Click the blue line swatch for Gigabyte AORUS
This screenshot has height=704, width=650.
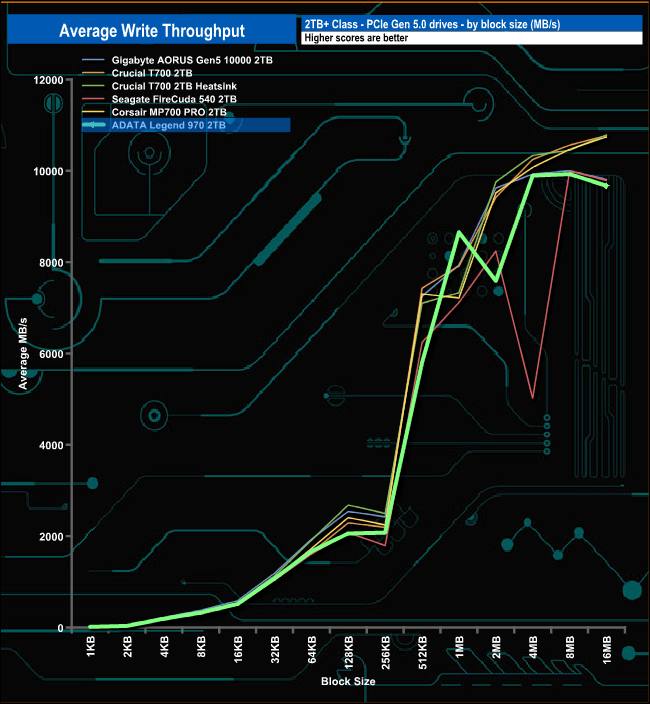[x=94, y=60]
